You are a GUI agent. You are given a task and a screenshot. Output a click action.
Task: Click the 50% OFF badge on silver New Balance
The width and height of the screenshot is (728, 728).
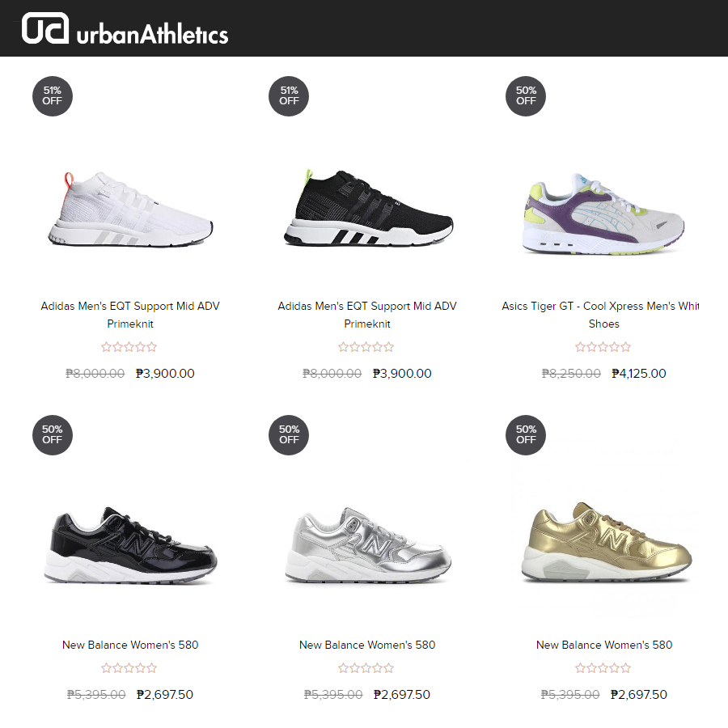click(x=289, y=434)
